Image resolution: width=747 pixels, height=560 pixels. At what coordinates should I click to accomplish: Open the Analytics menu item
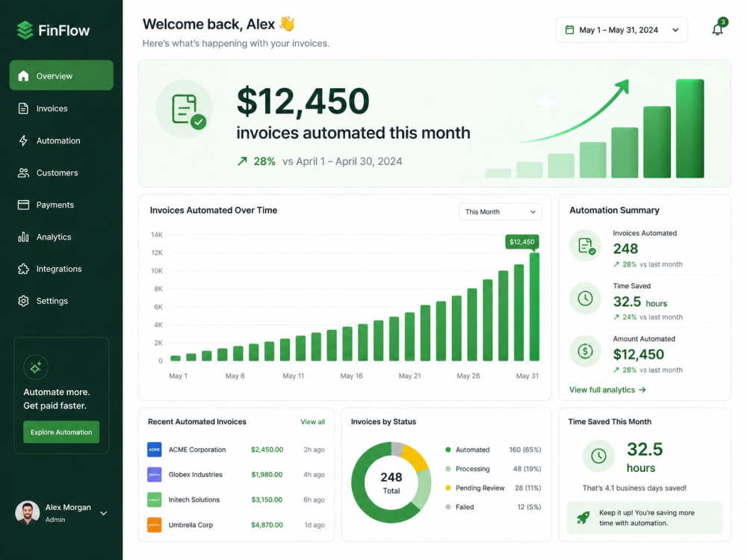pyautogui.click(x=61, y=237)
